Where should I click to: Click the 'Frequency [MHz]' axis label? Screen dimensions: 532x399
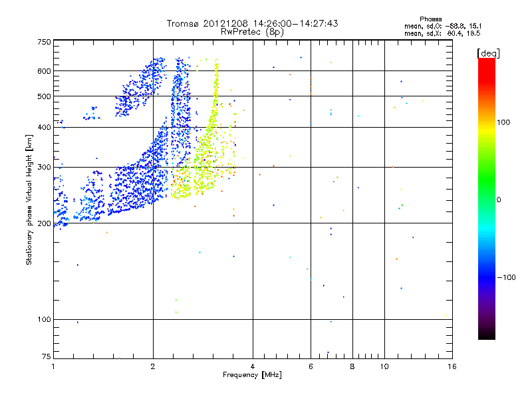coord(252,375)
